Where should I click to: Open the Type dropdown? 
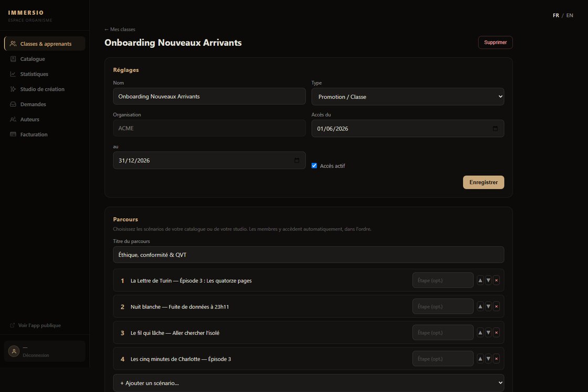(x=407, y=97)
